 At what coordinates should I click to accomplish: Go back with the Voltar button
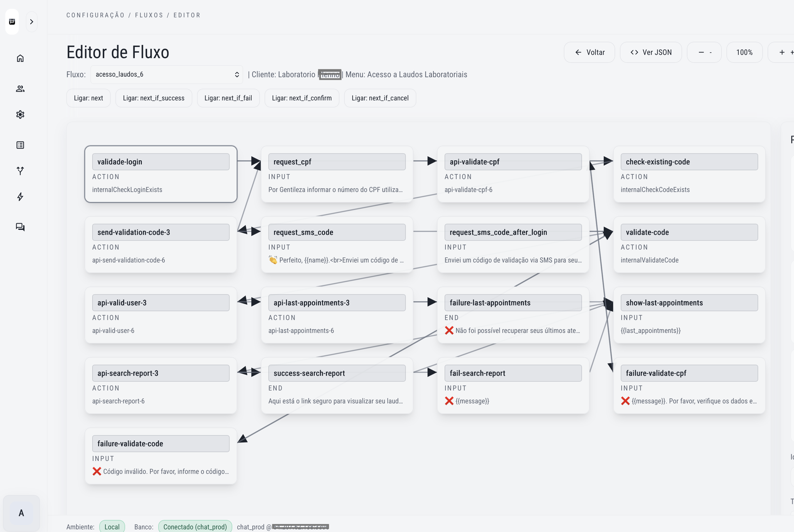click(589, 52)
